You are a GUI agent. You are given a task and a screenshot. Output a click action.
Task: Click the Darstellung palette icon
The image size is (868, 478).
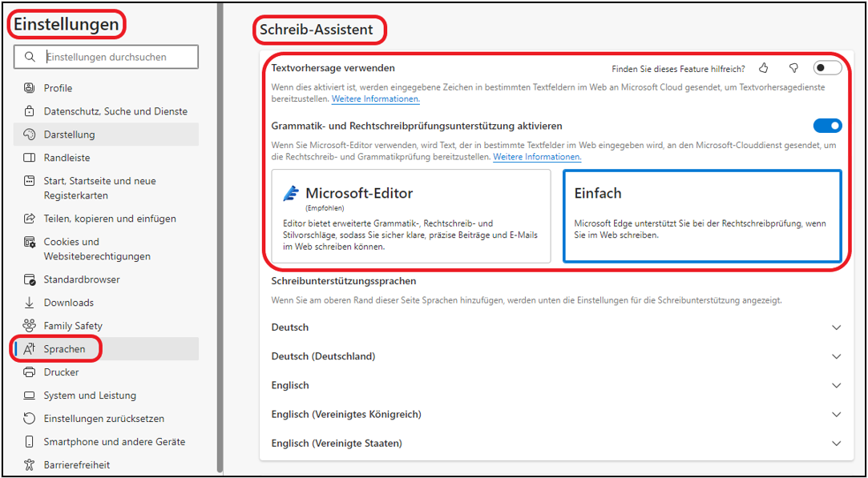click(x=30, y=135)
